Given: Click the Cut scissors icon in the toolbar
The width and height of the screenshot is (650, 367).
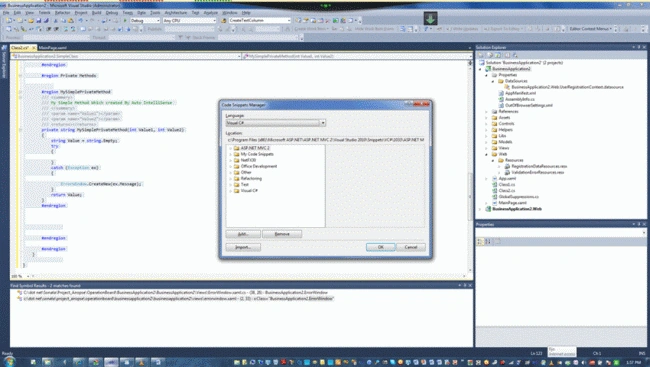Looking at the screenshot, I should 56,20.
